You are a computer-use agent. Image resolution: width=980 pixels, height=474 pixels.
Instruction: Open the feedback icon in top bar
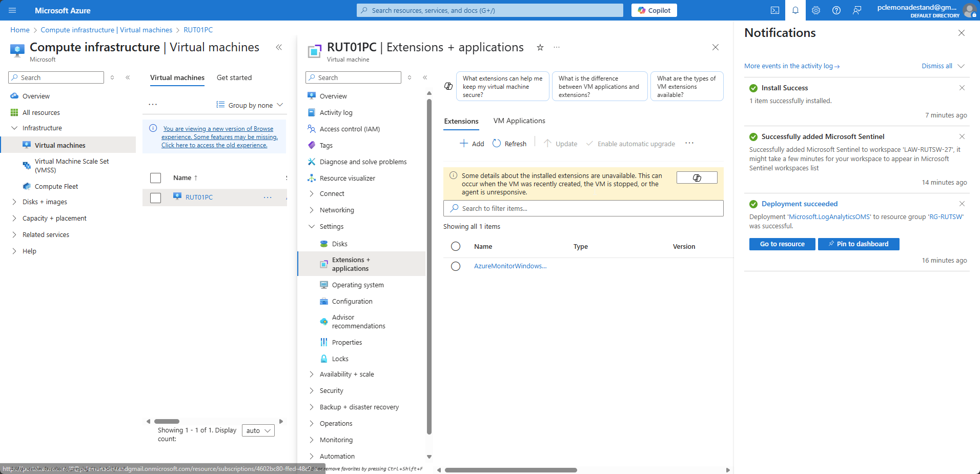pos(857,10)
